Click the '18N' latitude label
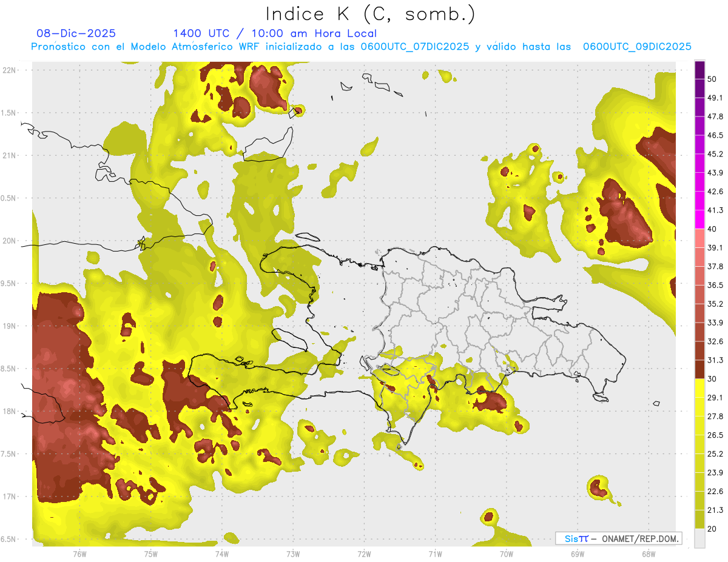The height and width of the screenshot is (562, 728). click(10, 411)
